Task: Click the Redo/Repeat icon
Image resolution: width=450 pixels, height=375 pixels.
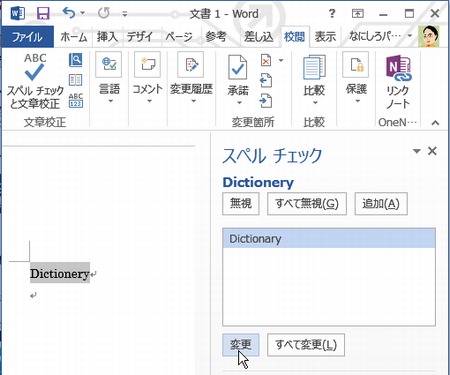Action: tap(104, 13)
